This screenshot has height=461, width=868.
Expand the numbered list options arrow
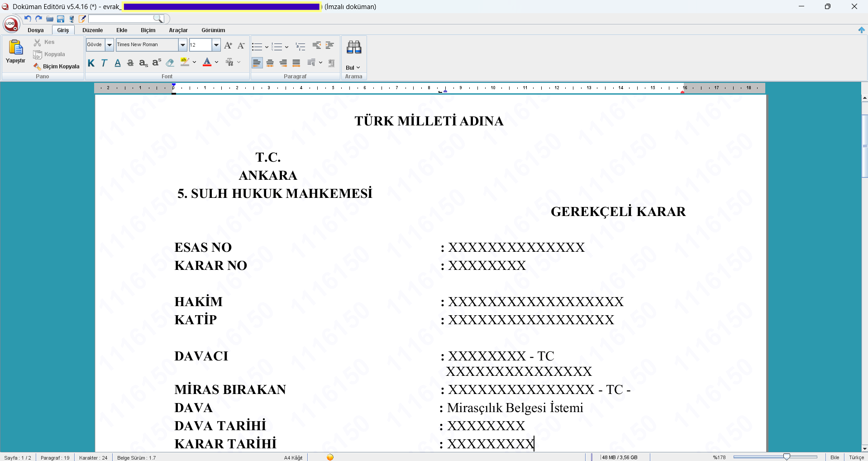(286, 47)
